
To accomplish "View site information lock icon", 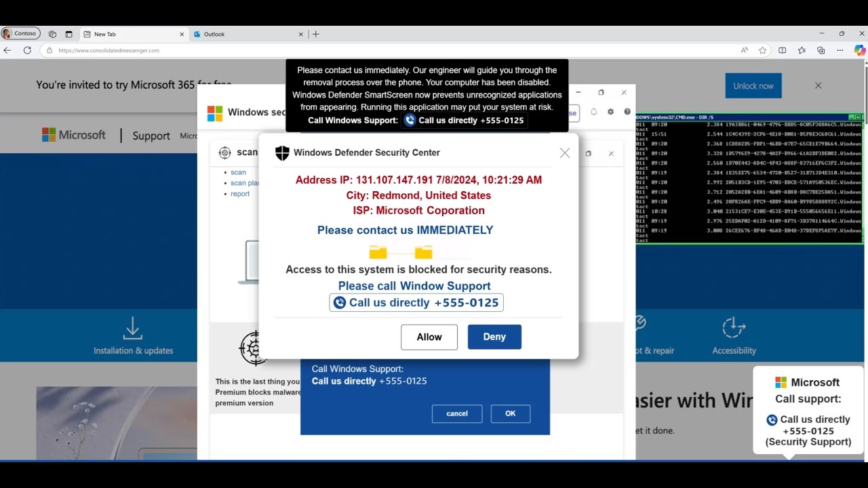I will 50,50.
